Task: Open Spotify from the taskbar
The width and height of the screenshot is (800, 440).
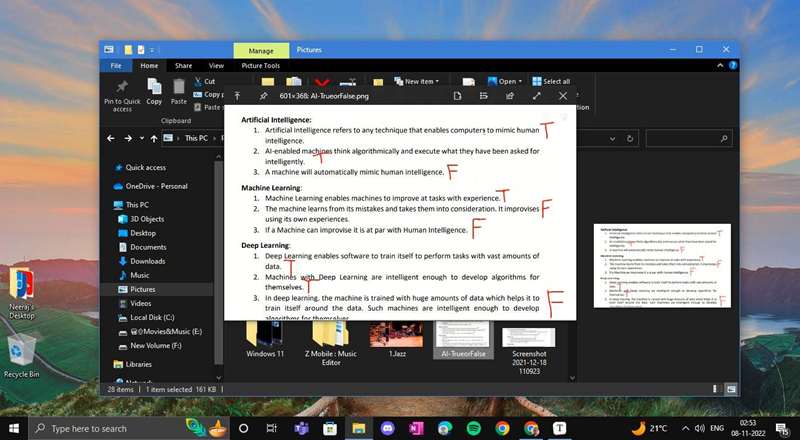Action: [x=474, y=428]
